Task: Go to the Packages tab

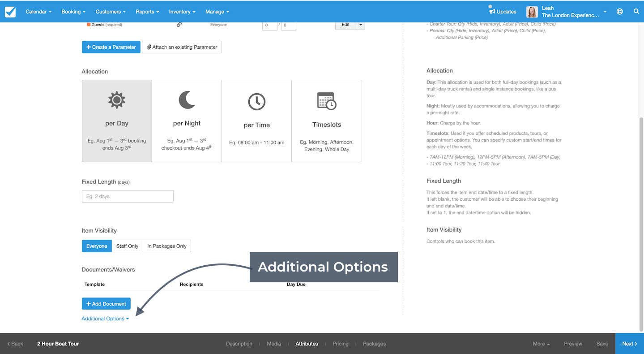Action: [x=374, y=344]
